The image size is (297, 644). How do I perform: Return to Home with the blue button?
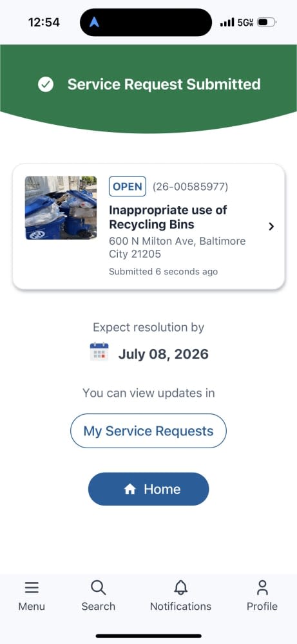click(149, 489)
